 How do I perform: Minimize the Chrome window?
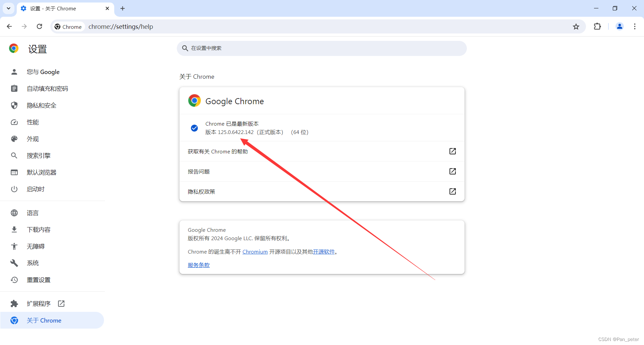tap(596, 8)
